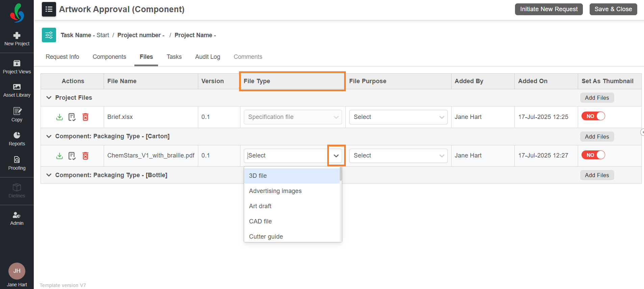The height and width of the screenshot is (289, 644).
Task: Click the Version column header
Action: point(219,81)
